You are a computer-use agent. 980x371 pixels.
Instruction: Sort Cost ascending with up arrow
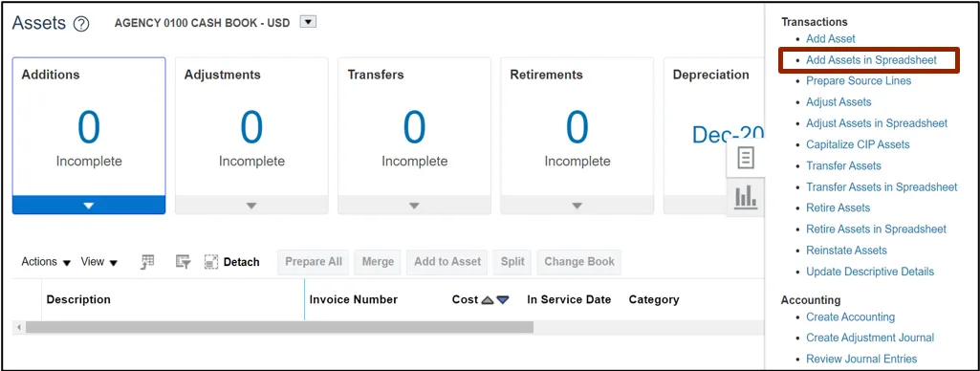pos(489,300)
